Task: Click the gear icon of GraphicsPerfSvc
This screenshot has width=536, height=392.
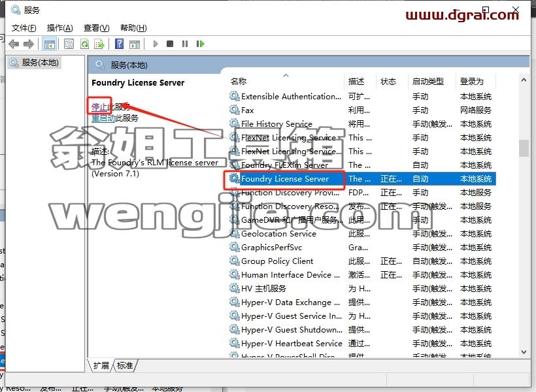Action: (234, 247)
